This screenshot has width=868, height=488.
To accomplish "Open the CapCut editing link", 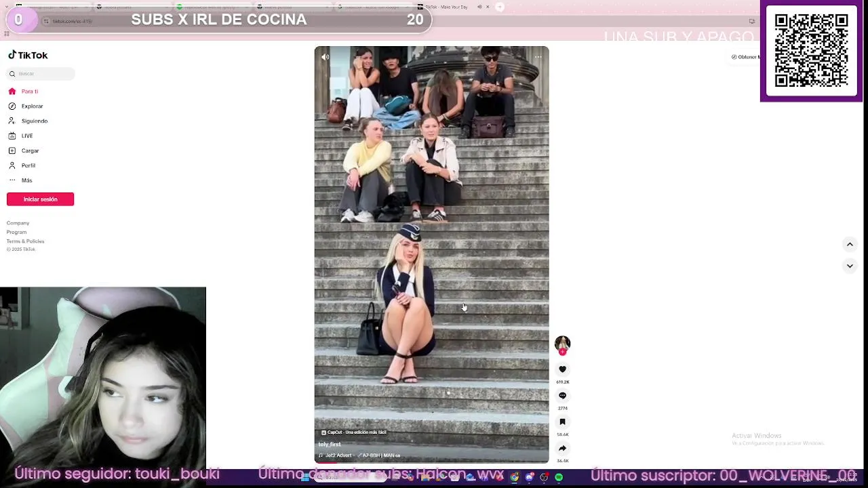I will (353, 432).
